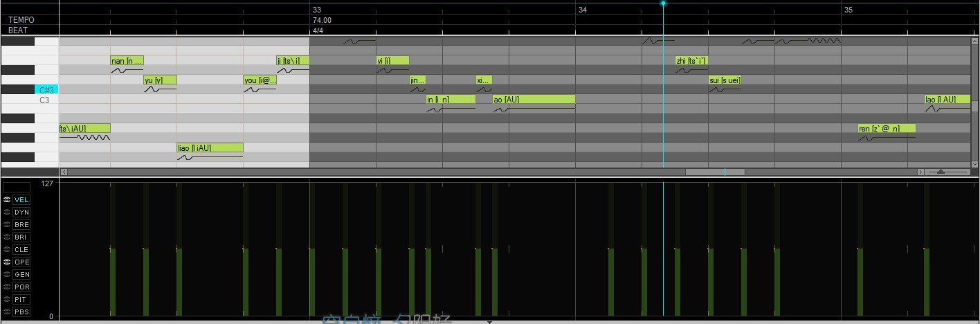Screen dimensions: 980x324
Task: Select the note 'in [i_n]'
Action: tap(451, 100)
